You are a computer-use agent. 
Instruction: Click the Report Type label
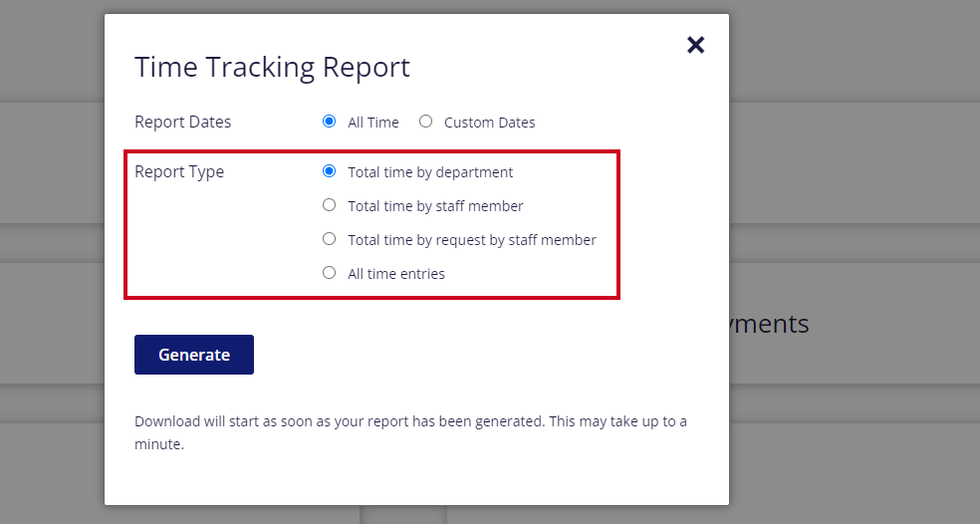click(x=179, y=172)
